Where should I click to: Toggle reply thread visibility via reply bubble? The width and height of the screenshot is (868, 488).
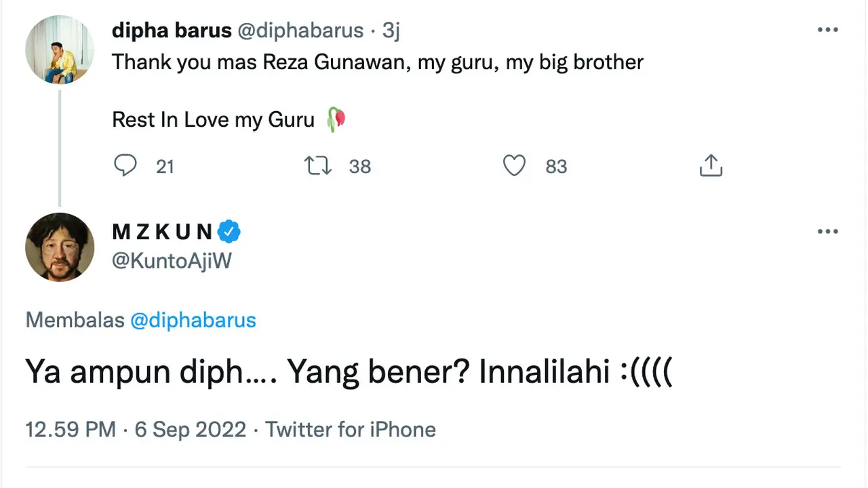125,165
